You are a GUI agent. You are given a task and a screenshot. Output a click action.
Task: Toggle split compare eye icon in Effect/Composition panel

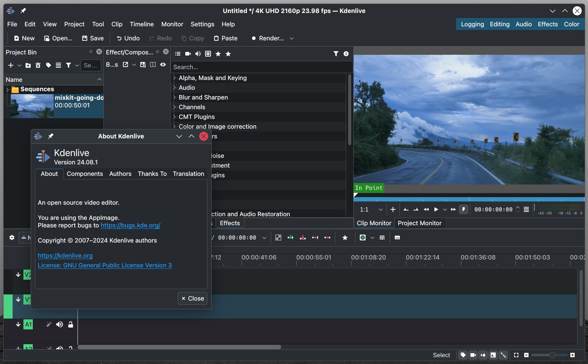pyautogui.click(x=163, y=65)
